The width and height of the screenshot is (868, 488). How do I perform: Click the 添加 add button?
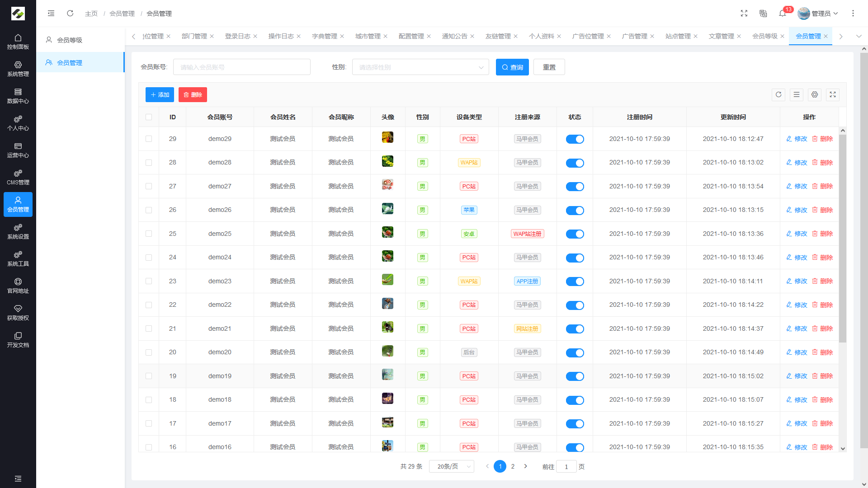point(160,95)
